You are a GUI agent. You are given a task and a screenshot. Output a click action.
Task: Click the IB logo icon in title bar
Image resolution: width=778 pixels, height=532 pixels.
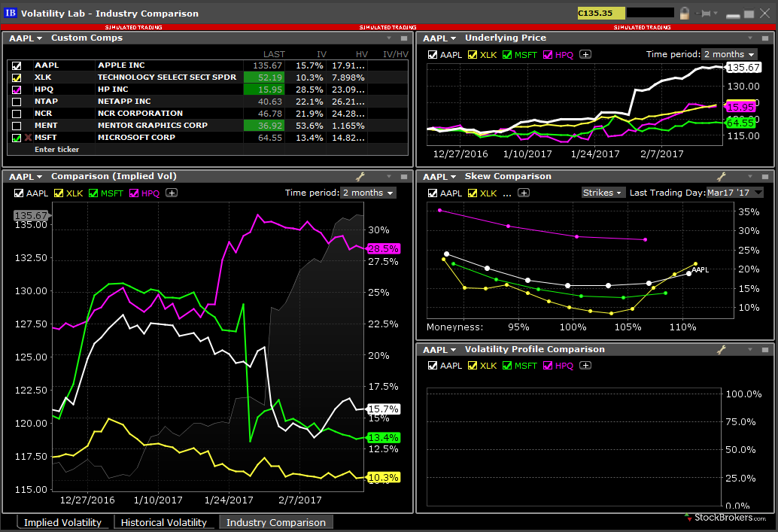11,13
